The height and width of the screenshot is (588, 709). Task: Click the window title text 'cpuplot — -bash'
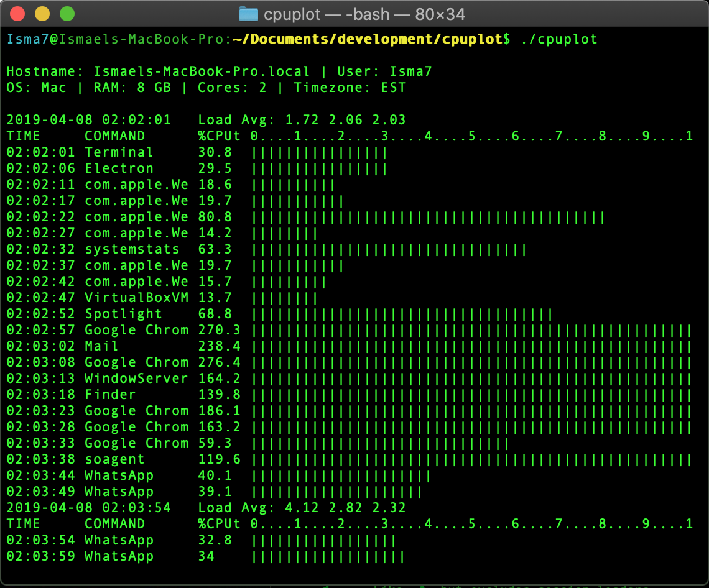pyautogui.click(x=364, y=14)
